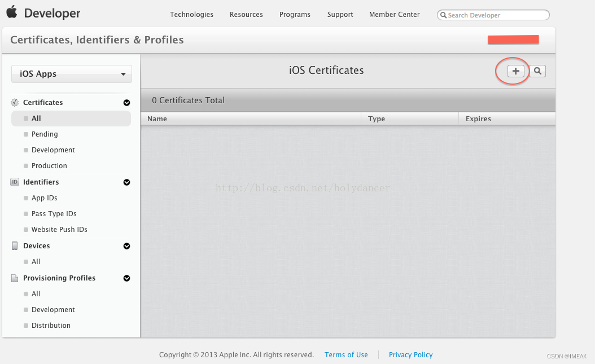Click the Devices section header
595x364 pixels.
37,245
